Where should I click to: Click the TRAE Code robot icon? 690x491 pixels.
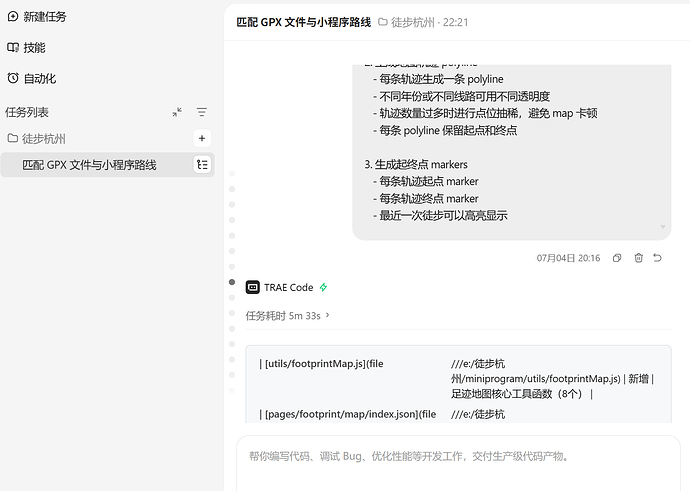253,288
